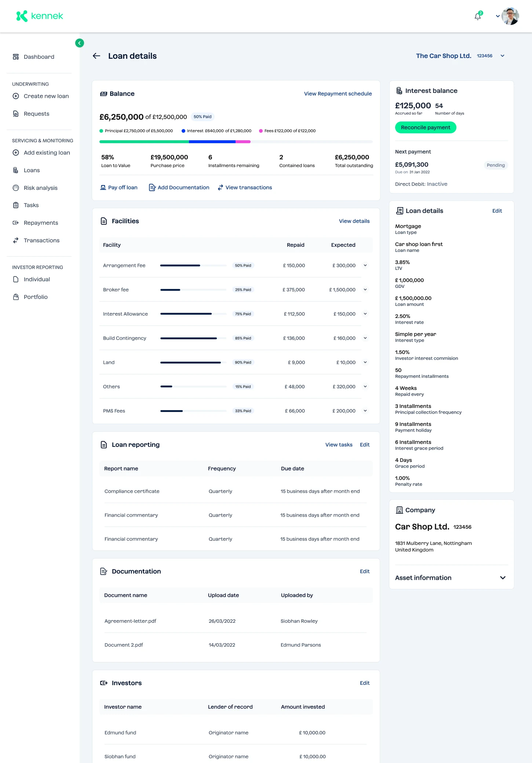Click the Transactions arrows icon in the sidebar
Screen dimensions: 532x763
point(16,241)
